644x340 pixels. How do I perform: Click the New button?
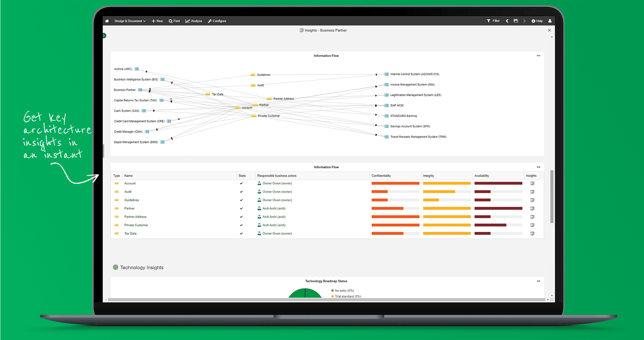click(x=157, y=21)
